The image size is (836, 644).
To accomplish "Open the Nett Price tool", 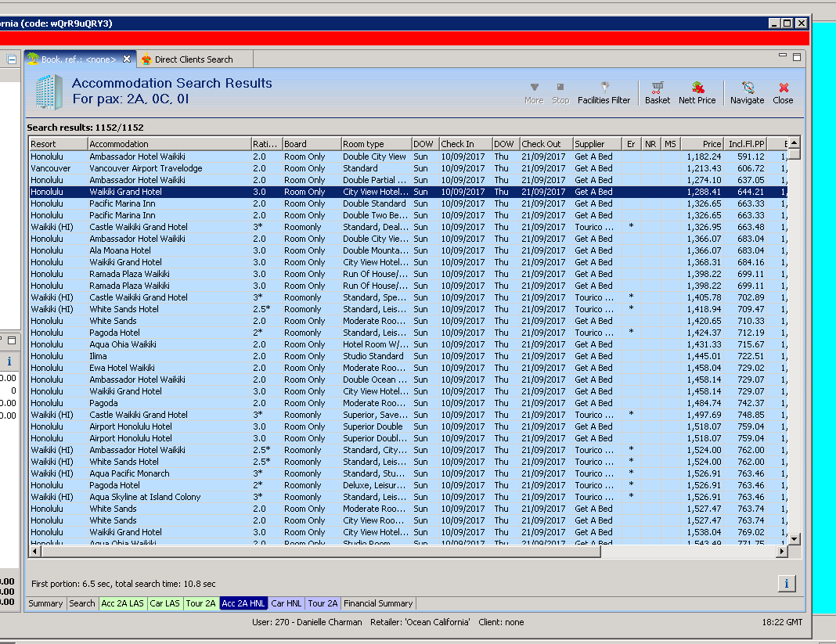I will [697, 92].
